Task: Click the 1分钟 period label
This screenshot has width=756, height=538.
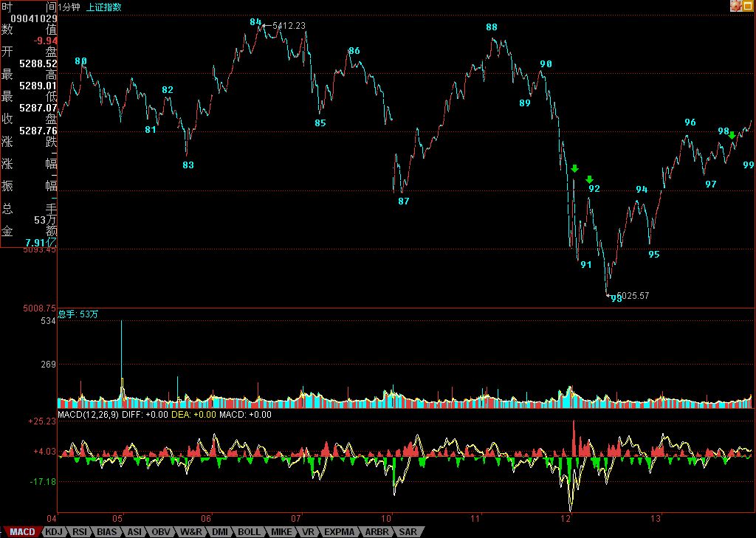Action: pos(71,7)
